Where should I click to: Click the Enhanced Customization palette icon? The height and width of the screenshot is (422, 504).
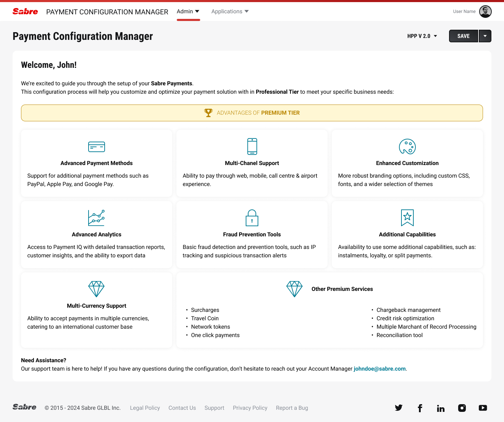pos(407,146)
